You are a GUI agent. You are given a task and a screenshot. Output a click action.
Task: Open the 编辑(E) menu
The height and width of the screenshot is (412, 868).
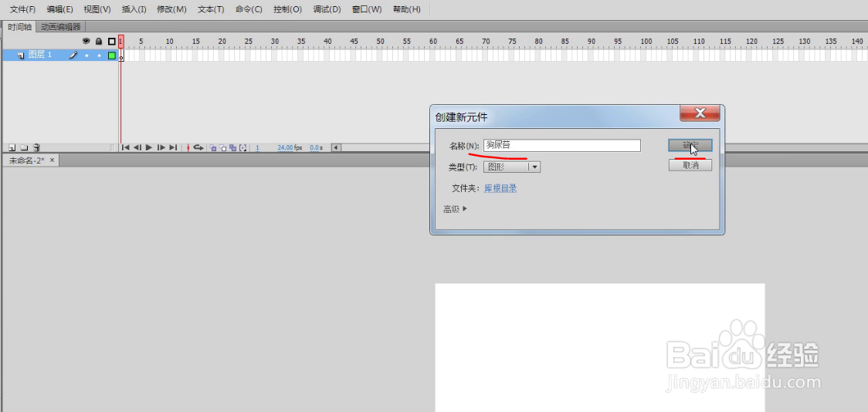click(59, 9)
